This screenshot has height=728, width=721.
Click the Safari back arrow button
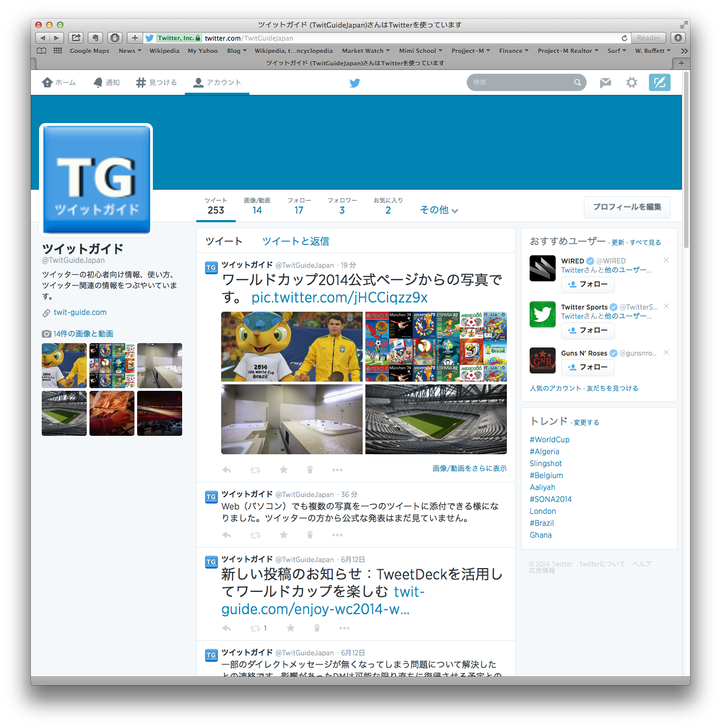(43, 38)
